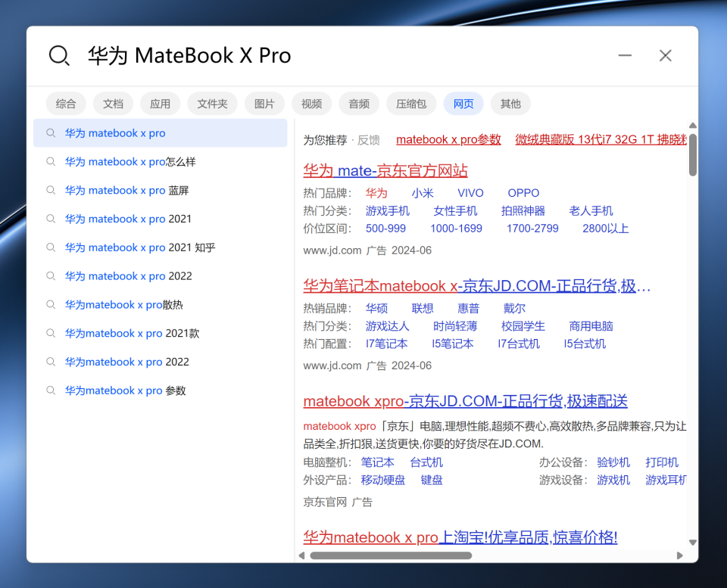This screenshot has height=588, width=727.
Task: Select suggestion 华为 matebook x pro
Action: click(161, 133)
